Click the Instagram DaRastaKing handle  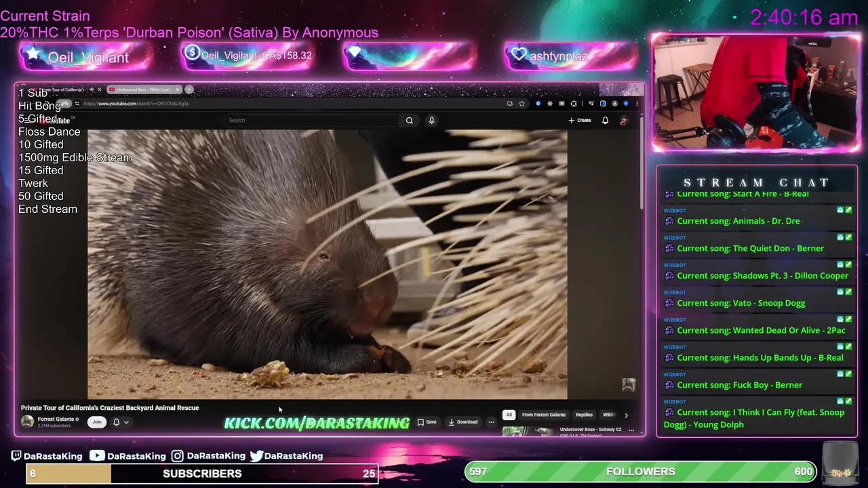click(216, 456)
